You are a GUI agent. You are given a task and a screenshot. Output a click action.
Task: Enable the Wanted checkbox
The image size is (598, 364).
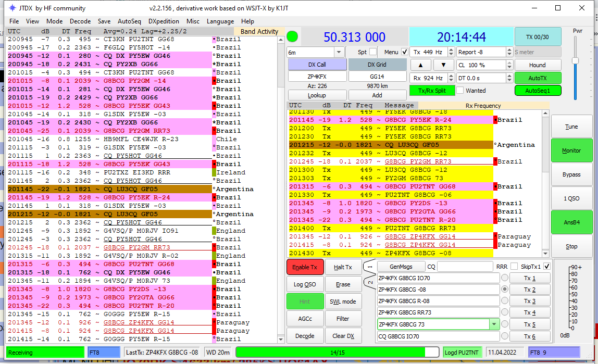460,90
